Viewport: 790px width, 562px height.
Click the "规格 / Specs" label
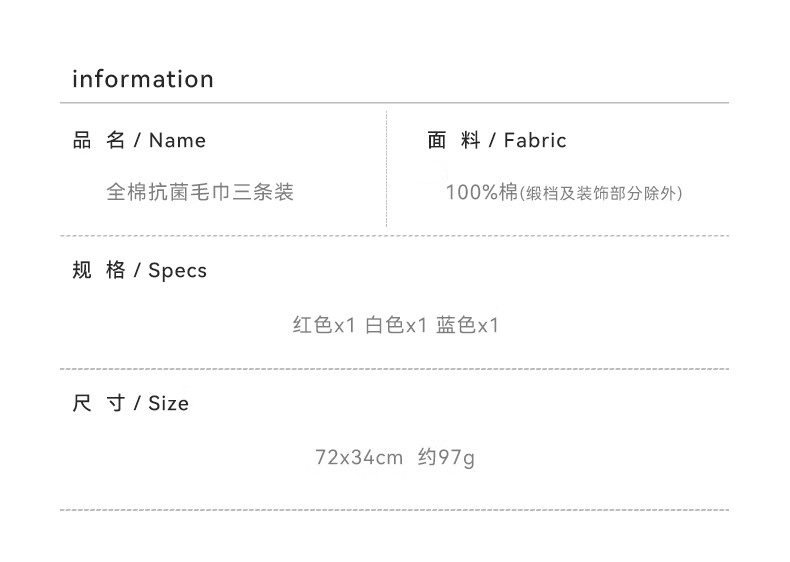(139, 271)
